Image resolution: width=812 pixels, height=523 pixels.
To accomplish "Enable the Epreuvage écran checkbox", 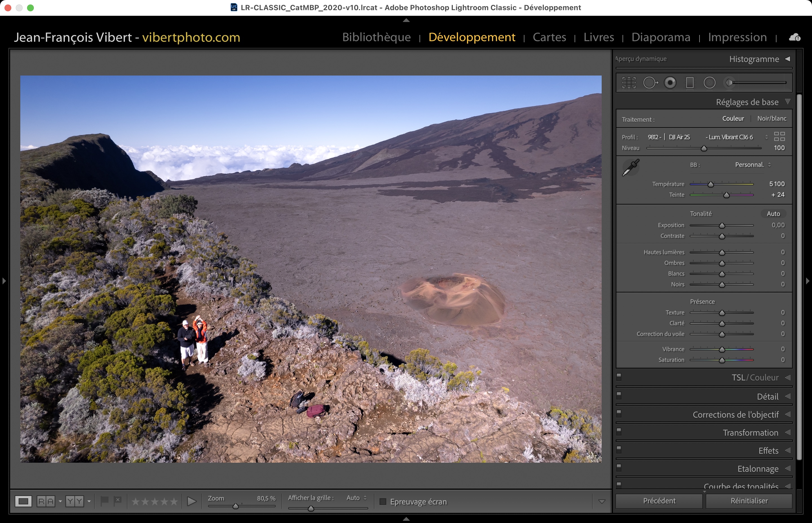I will click(383, 502).
